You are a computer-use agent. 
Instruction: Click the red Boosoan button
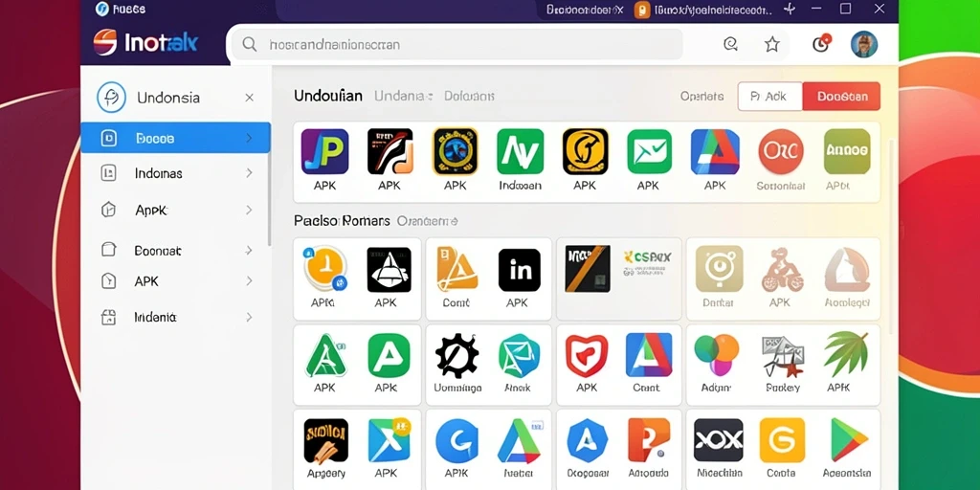[842, 97]
